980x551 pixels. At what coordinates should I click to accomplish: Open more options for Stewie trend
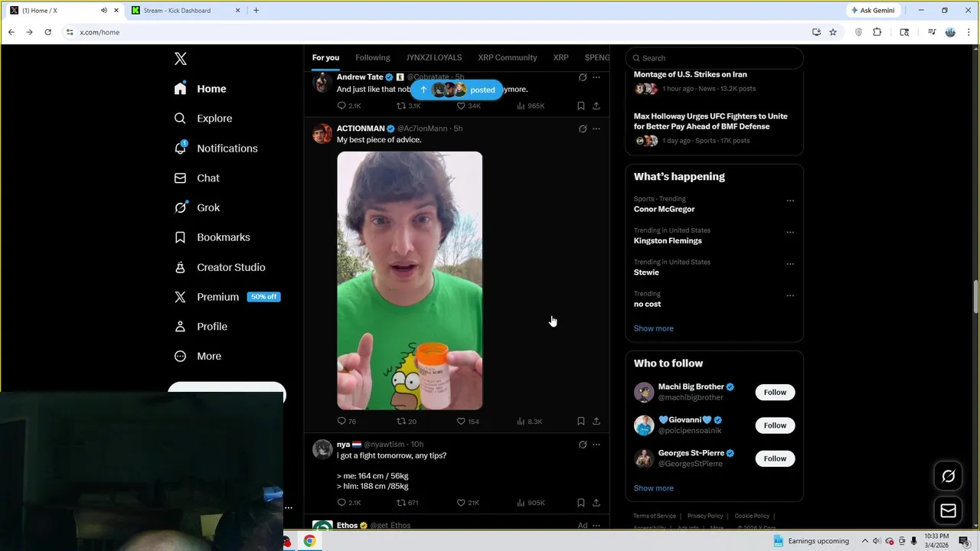click(x=790, y=264)
